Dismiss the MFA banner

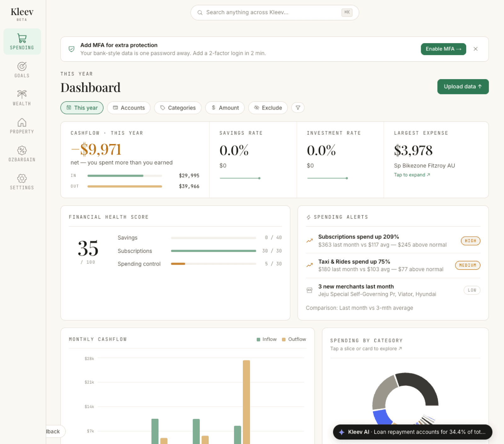click(476, 49)
